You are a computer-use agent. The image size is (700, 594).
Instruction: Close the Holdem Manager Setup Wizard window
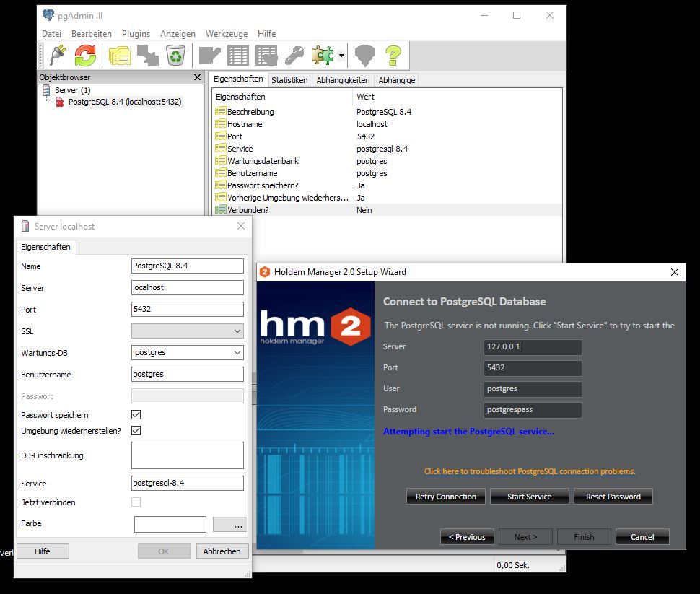675,272
